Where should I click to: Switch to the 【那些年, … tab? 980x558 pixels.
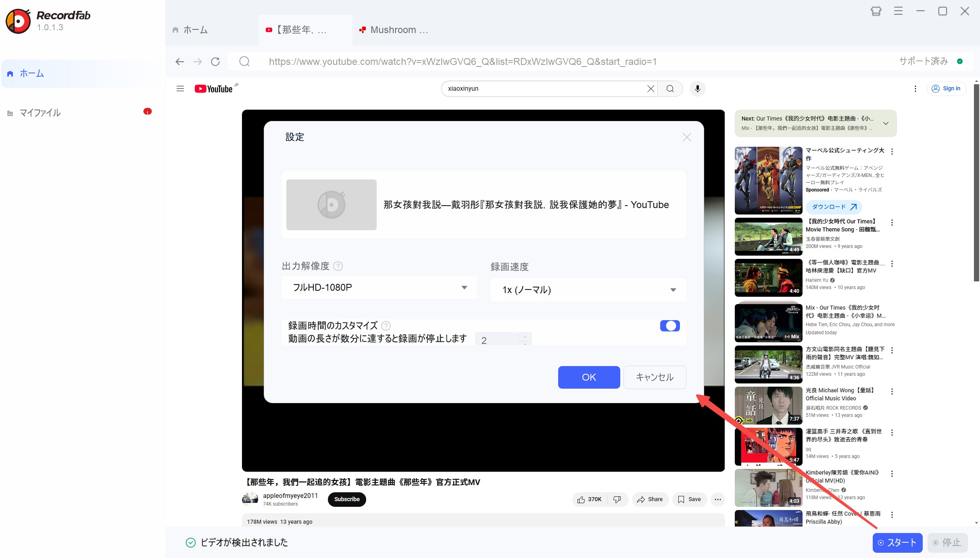[x=305, y=30]
